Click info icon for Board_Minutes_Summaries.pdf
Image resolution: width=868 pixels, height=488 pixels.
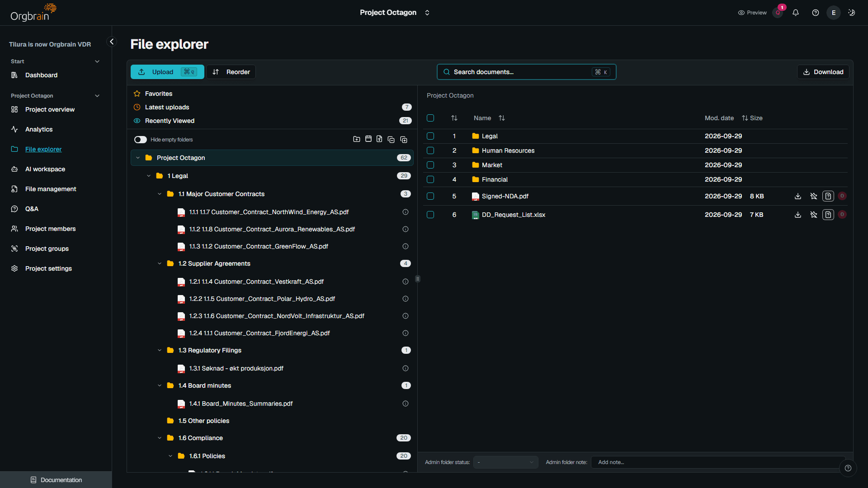click(x=406, y=404)
